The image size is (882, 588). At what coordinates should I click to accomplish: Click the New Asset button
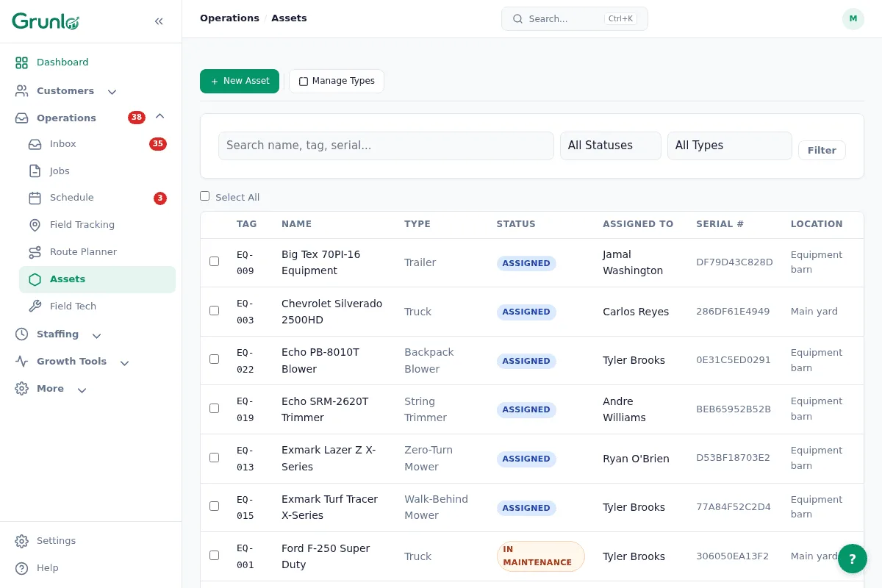tap(240, 81)
